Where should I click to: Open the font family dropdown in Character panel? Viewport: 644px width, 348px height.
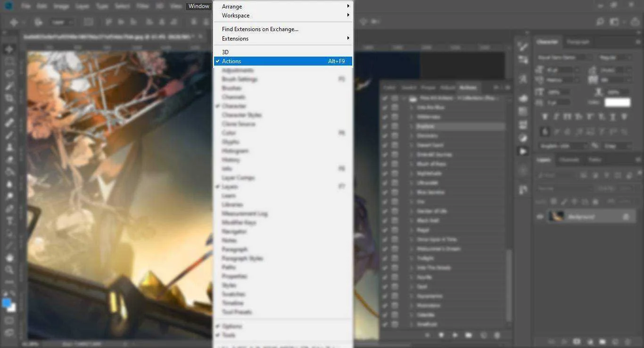[x=565, y=58]
